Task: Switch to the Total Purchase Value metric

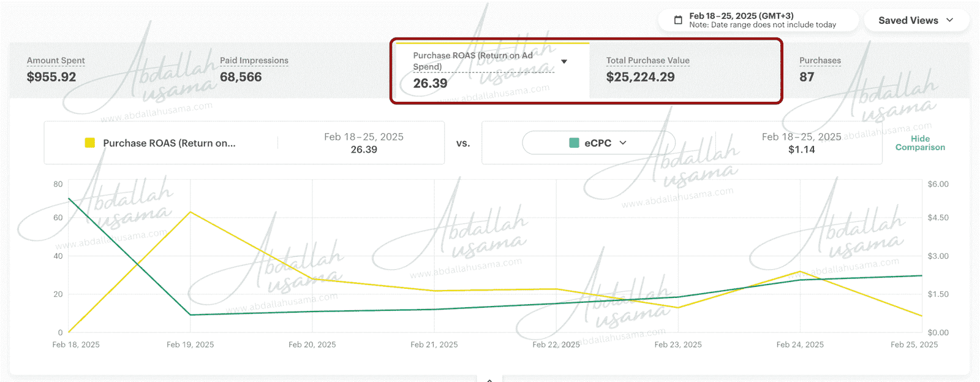Action: pyautogui.click(x=647, y=69)
